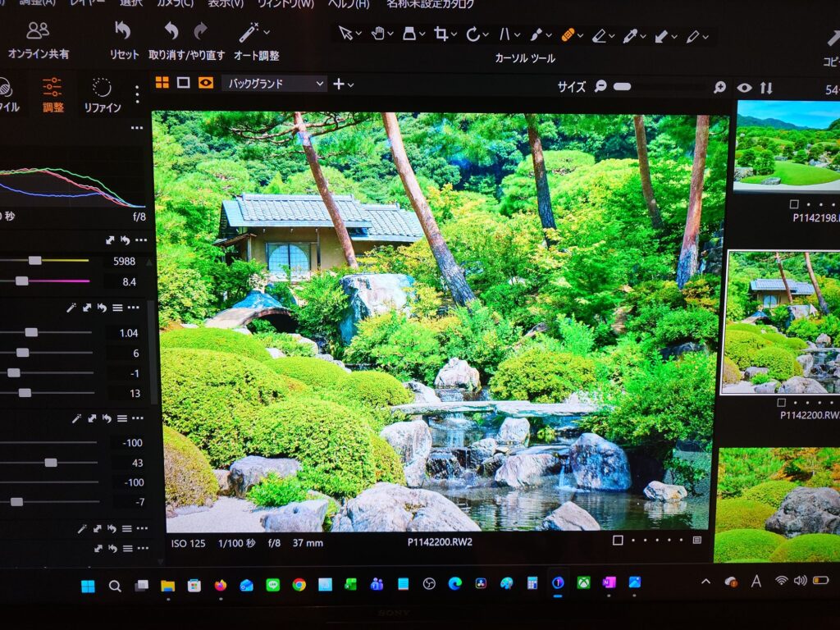The image size is (840, 630).
Task: Click the viewer size zoom slider handle
Action: (622, 86)
